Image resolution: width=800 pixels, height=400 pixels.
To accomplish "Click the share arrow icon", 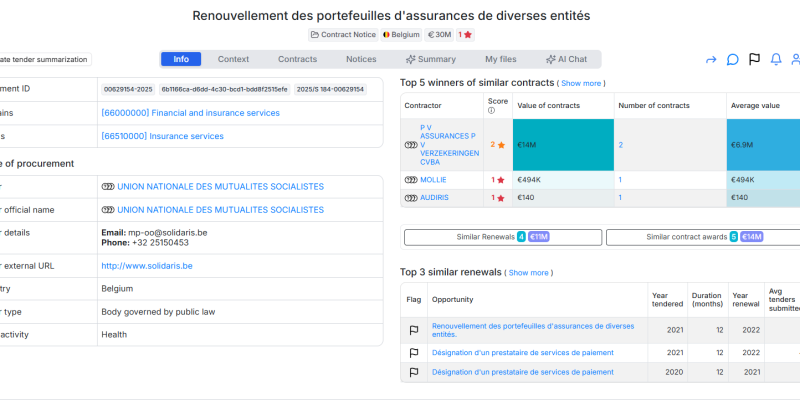I will click(711, 60).
